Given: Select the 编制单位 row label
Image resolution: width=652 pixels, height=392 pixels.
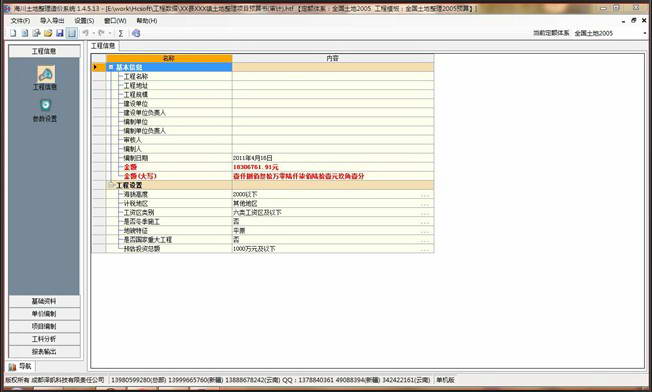Looking at the screenshot, I should [x=136, y=122].
